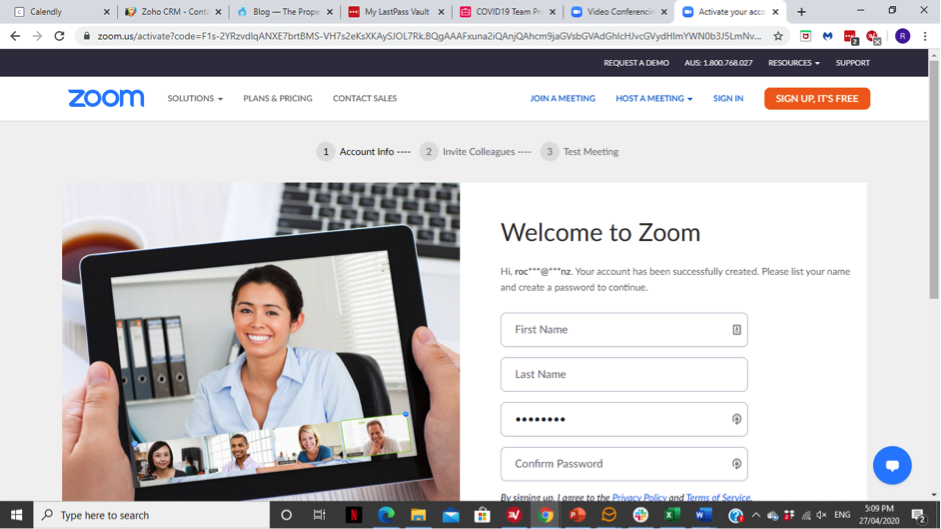
Task: Click LastPass icon in First Name field
Action: 736,330
